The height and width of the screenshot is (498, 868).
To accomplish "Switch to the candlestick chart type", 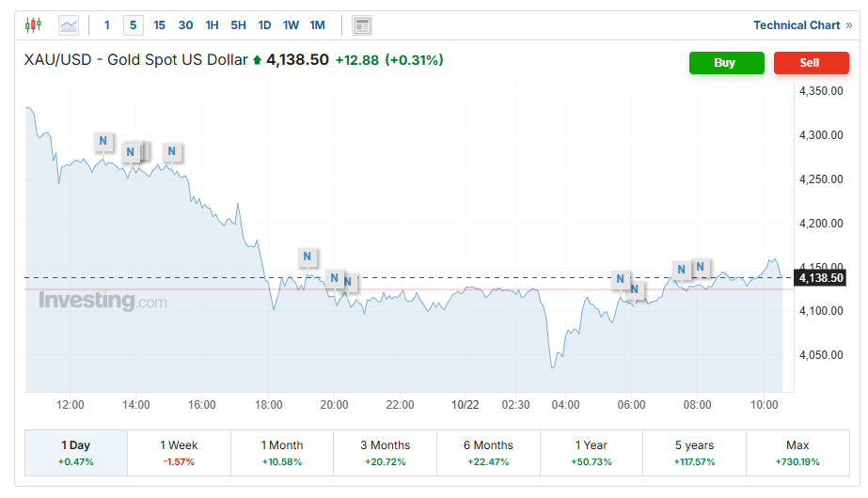I will click(34, 25).
